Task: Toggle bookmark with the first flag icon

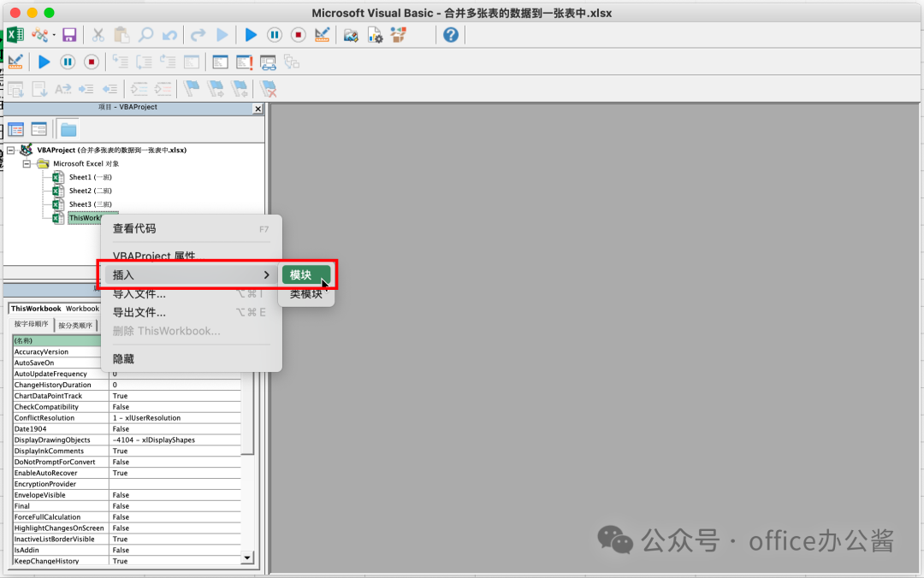Action: pyautogui.click(x=192, y=89)
